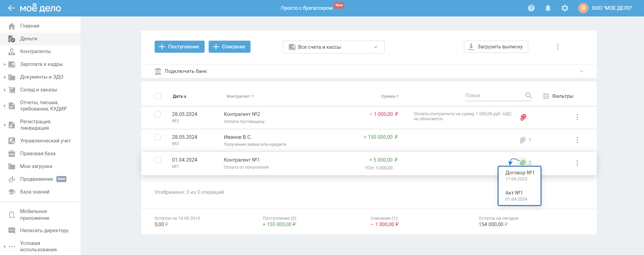Click the + 150 000,00 ₽ amount
This screenshot has height=255, width=644.
(x=381, y=137)
